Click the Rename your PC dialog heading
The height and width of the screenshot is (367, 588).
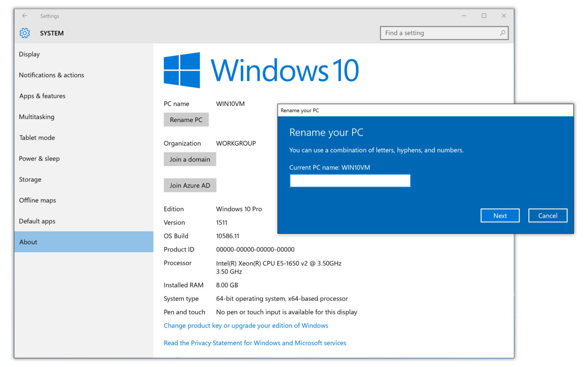[326, 133]
